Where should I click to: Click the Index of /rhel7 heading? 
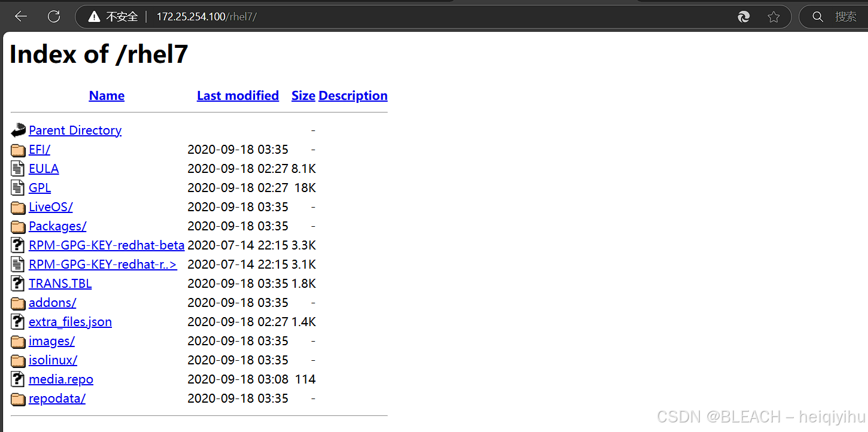tap(99, 54)
